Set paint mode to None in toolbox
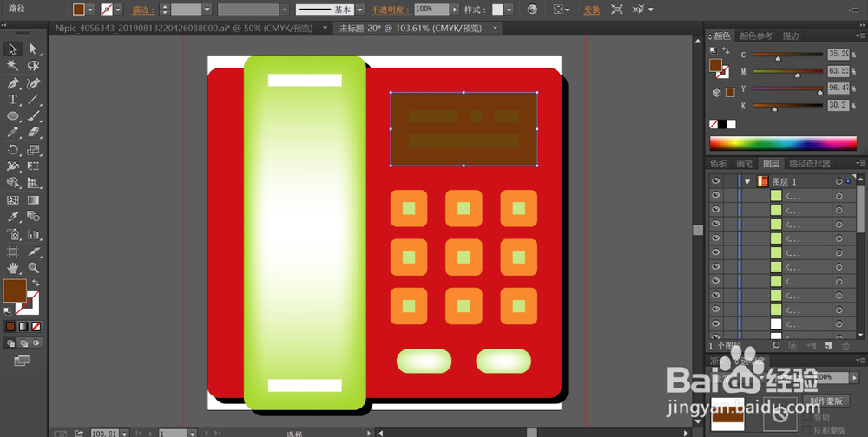868x437 pixels. [36, 326]
